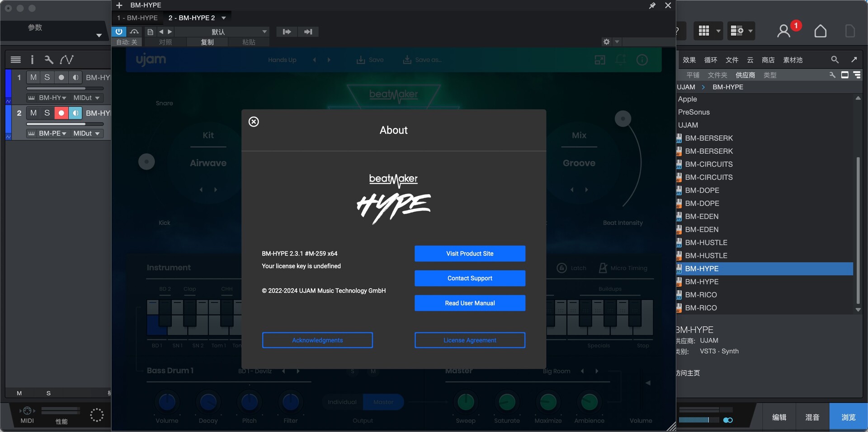868x432 pixels.
Task: Open the preset file icon in plugin toolbar
Action: coord(150,32)
